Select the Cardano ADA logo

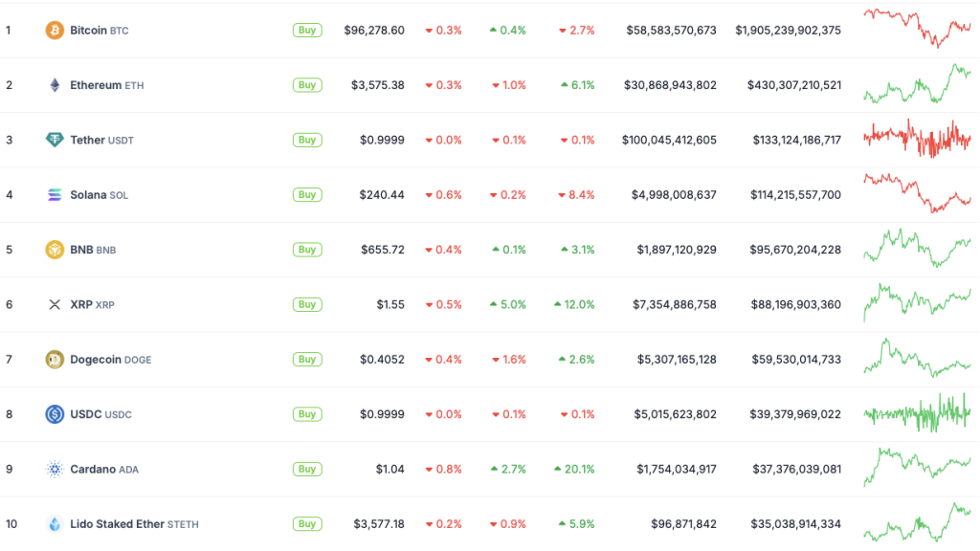[x=54, y=469]
